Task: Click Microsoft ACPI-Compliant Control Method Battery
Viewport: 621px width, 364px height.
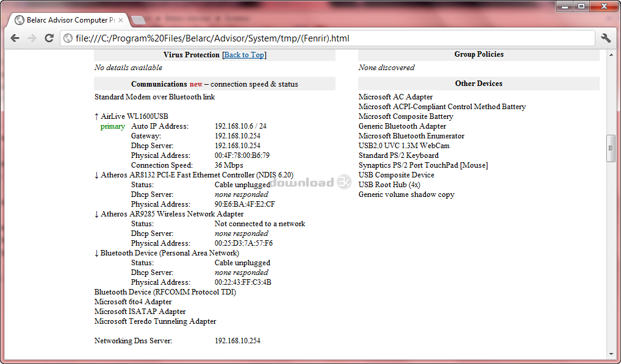Action: click(x=442, y=107)
